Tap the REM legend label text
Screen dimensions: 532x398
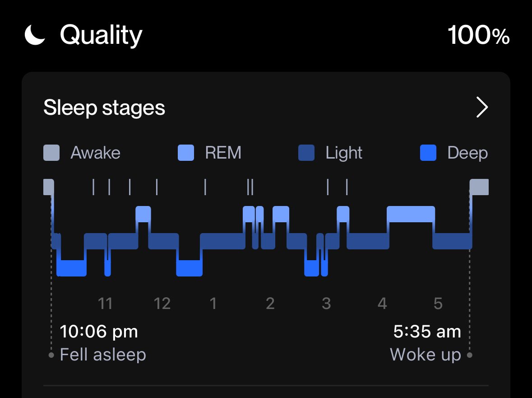223,153
